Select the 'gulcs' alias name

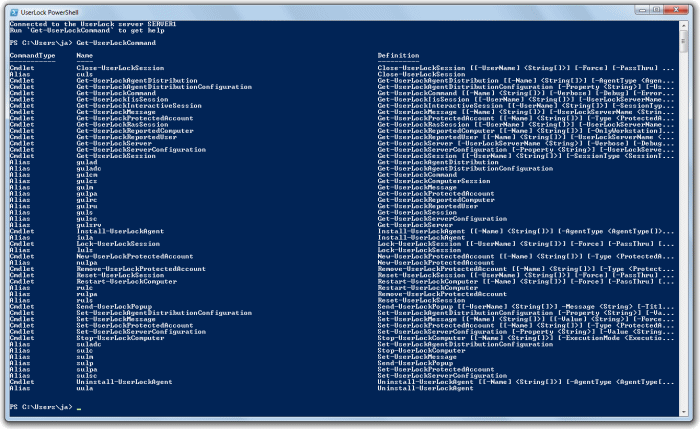click(87, 181)
